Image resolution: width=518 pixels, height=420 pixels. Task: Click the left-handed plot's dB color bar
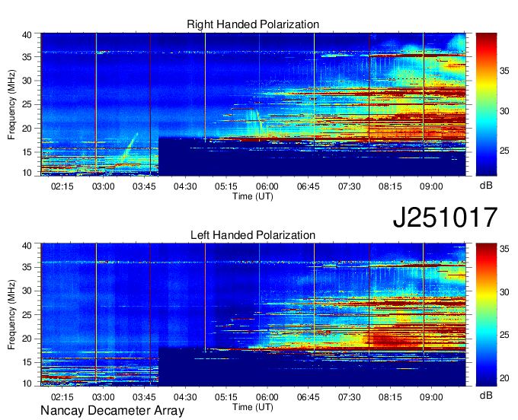[486, 314]
